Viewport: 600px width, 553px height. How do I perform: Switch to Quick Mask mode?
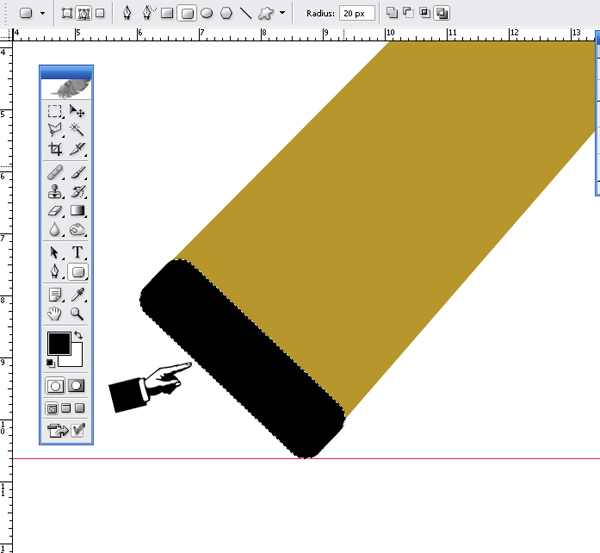coord(76,386)
